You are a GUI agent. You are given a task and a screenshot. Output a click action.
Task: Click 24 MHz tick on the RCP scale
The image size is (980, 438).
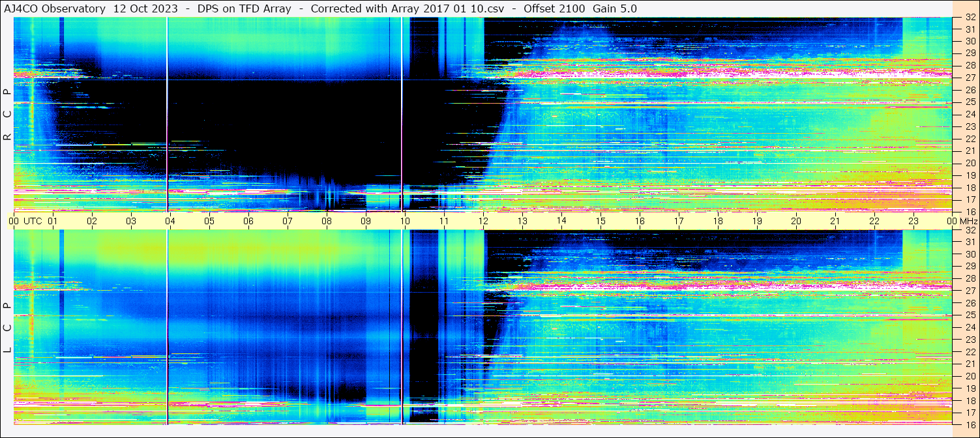pyautogui.click(x=970, y=114)
